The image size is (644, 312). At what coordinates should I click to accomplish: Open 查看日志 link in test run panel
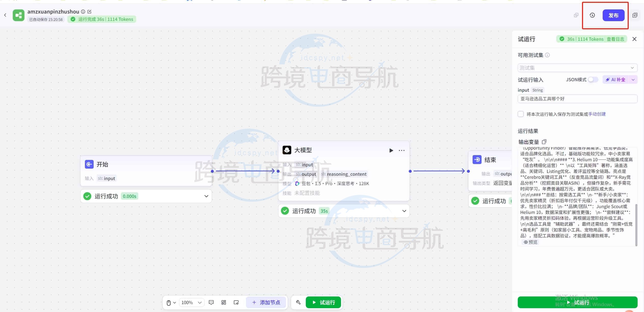(615, 39)
